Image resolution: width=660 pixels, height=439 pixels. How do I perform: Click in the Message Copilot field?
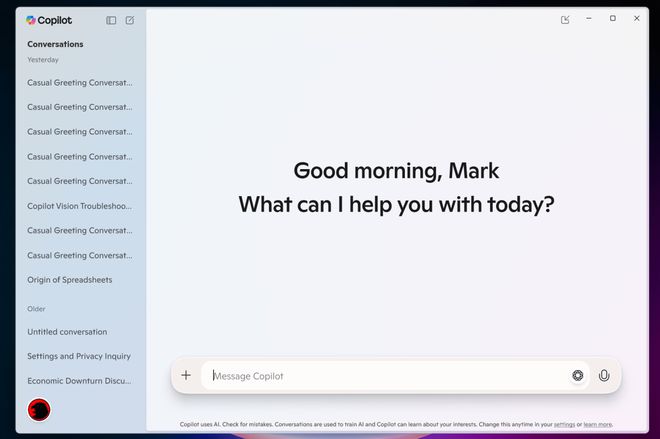[x=387, y=375]
